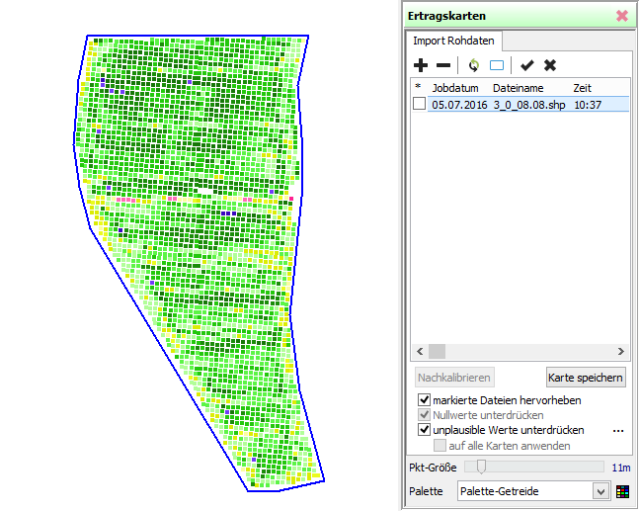Click the checkmark icon to select all

tap(527, 66)
